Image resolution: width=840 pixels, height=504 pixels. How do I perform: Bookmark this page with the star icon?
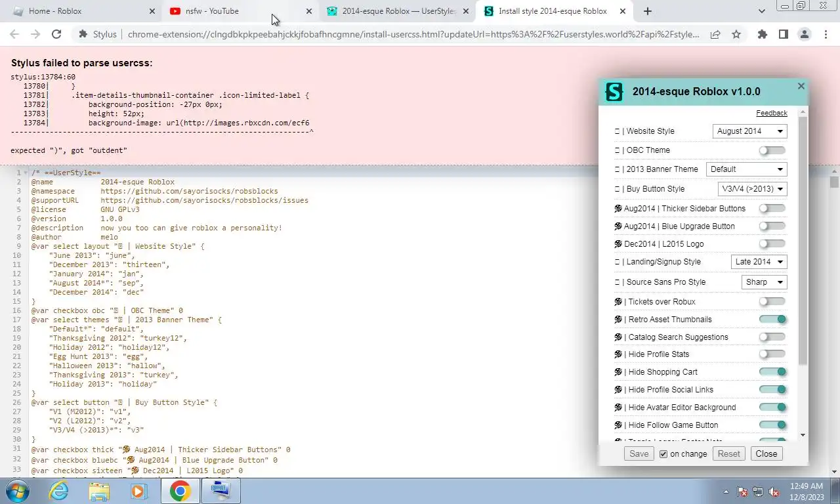point(736,35)
